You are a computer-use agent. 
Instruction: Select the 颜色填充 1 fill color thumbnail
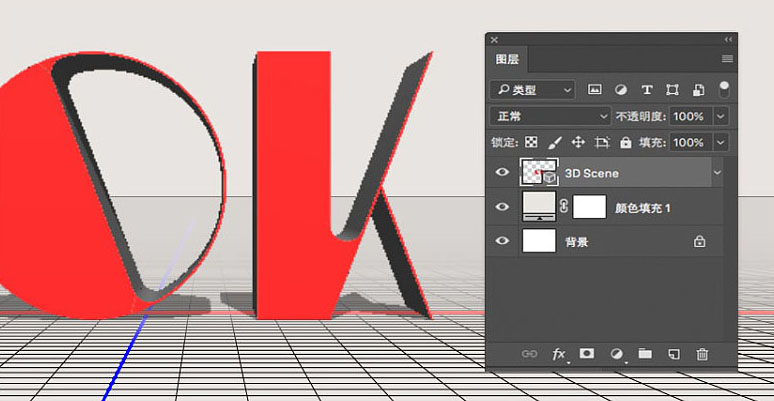(539, 206)
